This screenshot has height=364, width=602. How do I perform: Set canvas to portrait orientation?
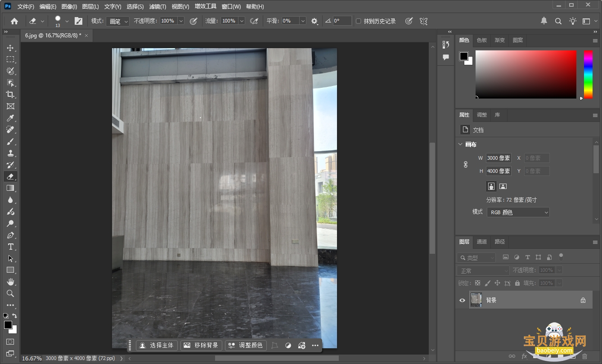pos(491,186)
